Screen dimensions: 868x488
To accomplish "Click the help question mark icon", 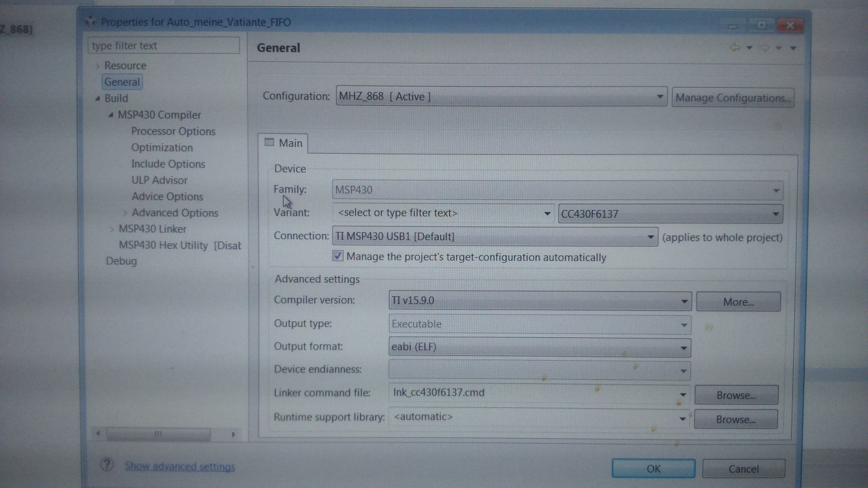I will coord(107,465).
